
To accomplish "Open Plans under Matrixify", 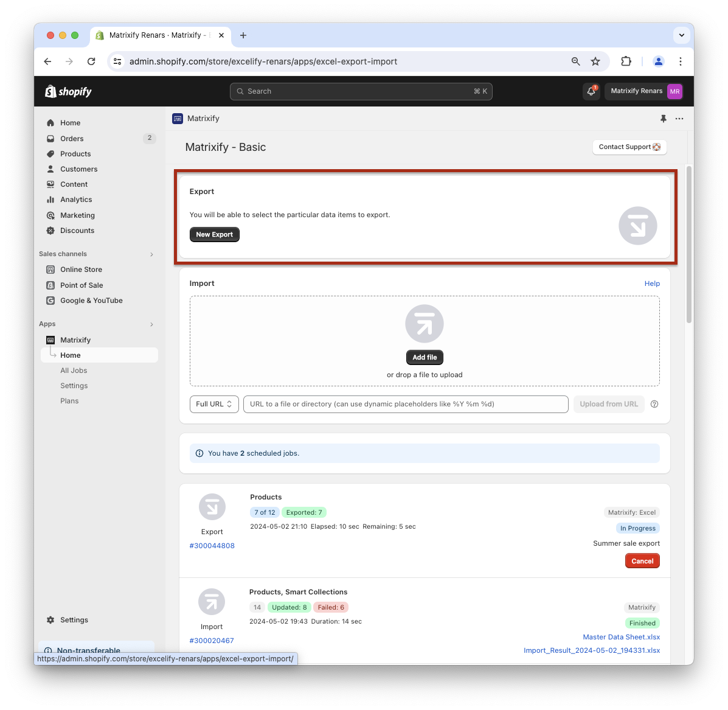I will [x=69, y=401].
